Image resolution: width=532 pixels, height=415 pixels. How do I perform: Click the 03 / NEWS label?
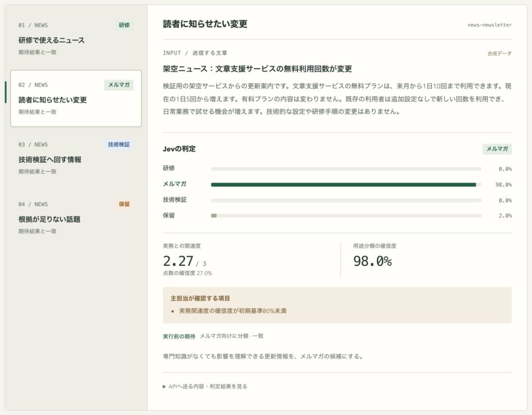coord(33,144)
